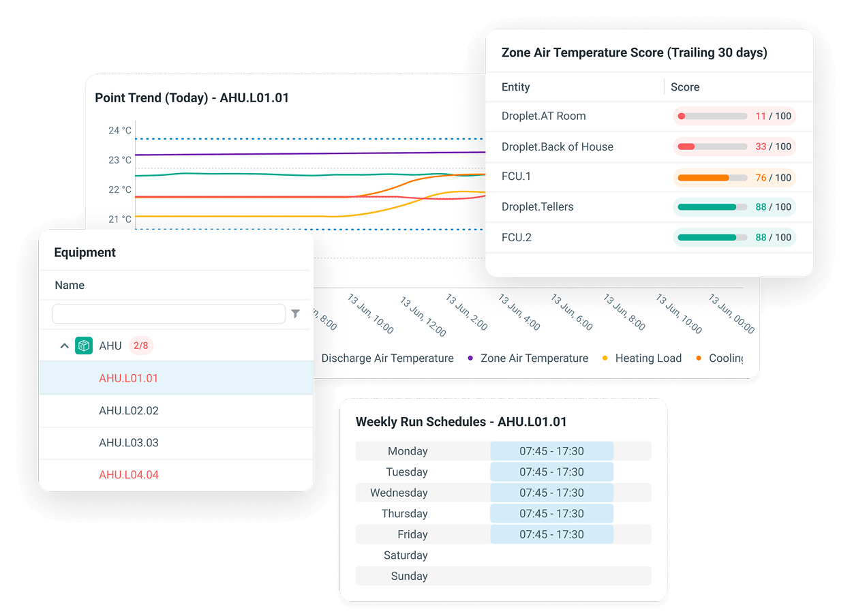Click the Zone Air Temperature Score panel title
The height and width of the screenshot is (616, 852).
(634, 52)
